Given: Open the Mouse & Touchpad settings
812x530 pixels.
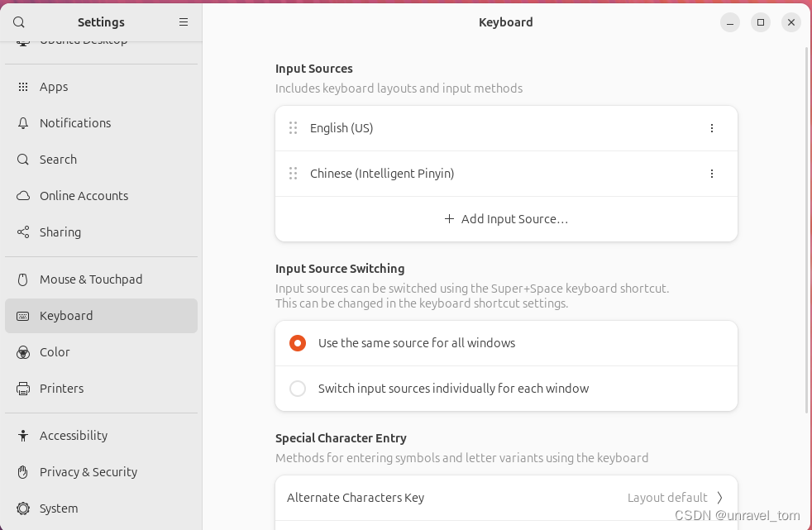Looking at the screenshot, I should point(91,279).
